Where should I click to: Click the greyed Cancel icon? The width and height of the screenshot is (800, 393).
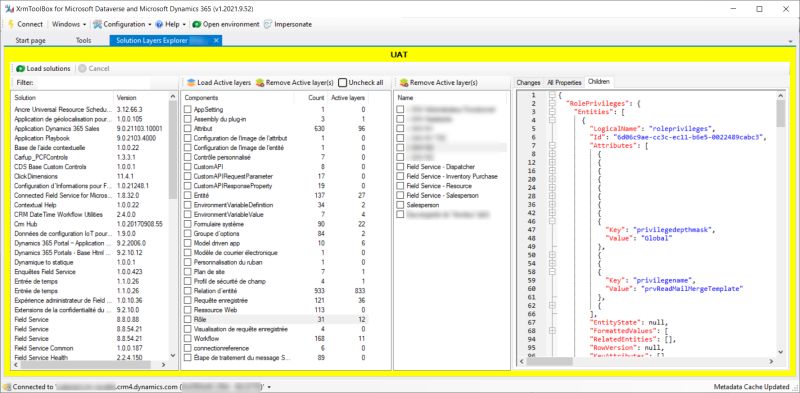82,68
